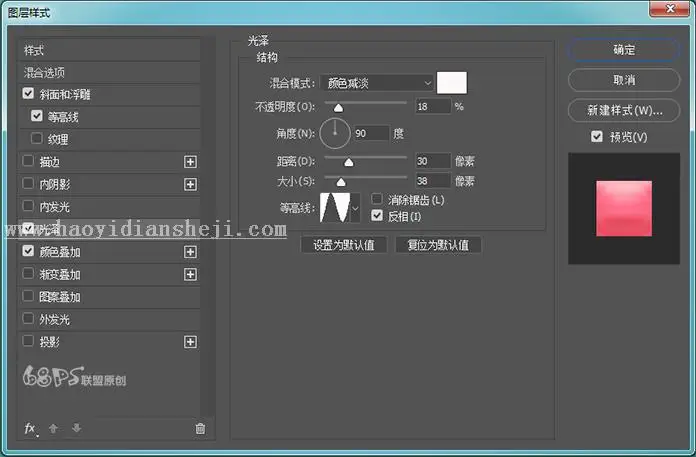Tick the Anti-aliased (消除锯齿) checkbox
This screenshot has width=696, height=457.
(377, 198)
